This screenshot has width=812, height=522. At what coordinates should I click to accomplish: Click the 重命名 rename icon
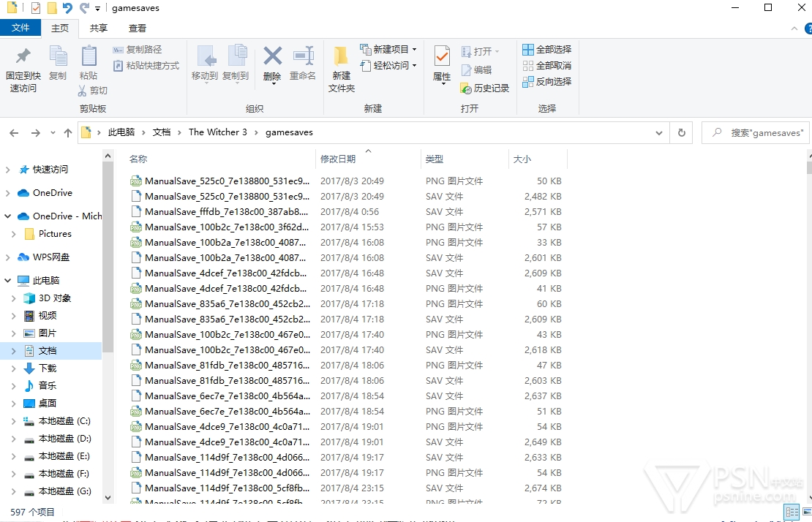[x=303, y=56]
